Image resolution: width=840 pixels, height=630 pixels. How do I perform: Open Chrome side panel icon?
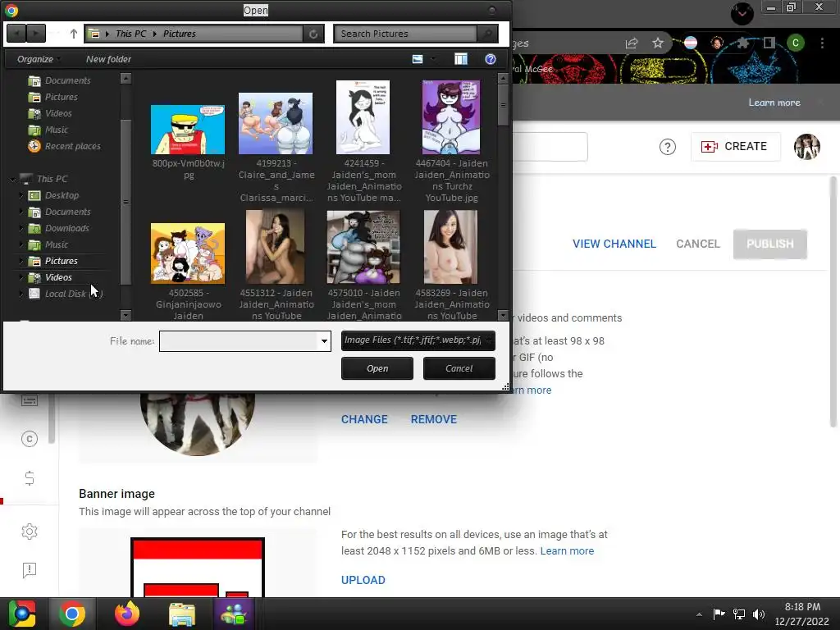coord(769,43)
